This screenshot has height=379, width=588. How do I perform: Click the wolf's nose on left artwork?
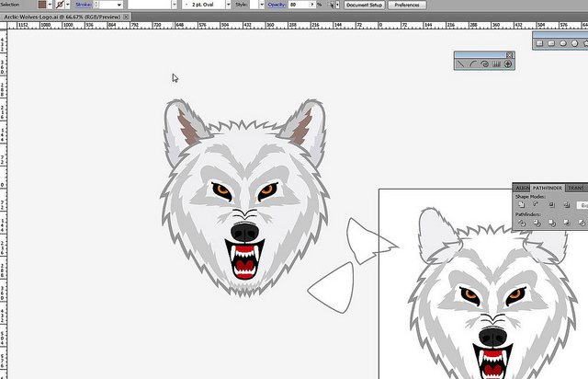pyautogui.click(x=244, y=232)
